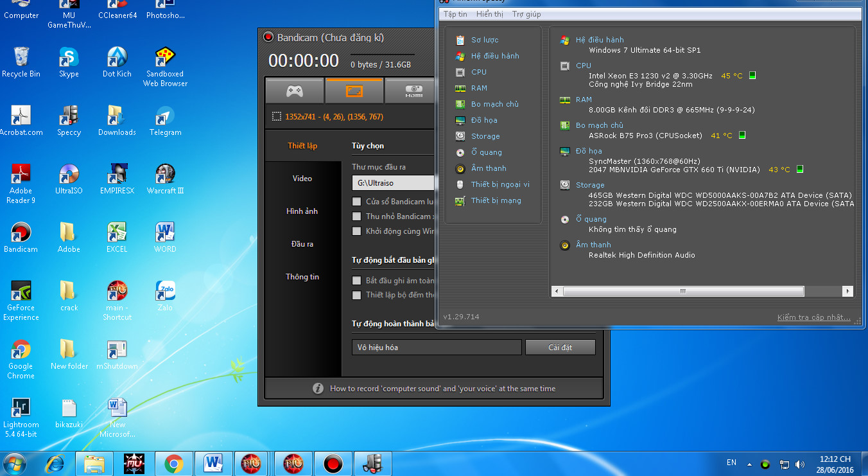
Task: Open the Hiển thị menu
Action: (x=490, y=14)
